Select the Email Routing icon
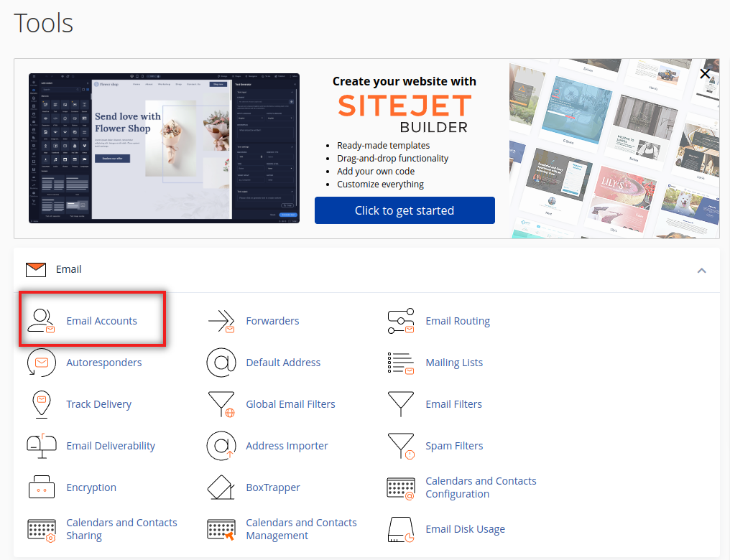The width and height of the screenshot is (730, 560). click(401, 321)
